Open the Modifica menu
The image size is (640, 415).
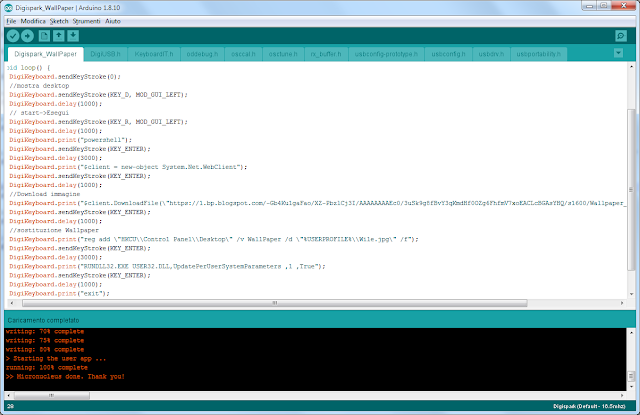(x=33, y=21)
